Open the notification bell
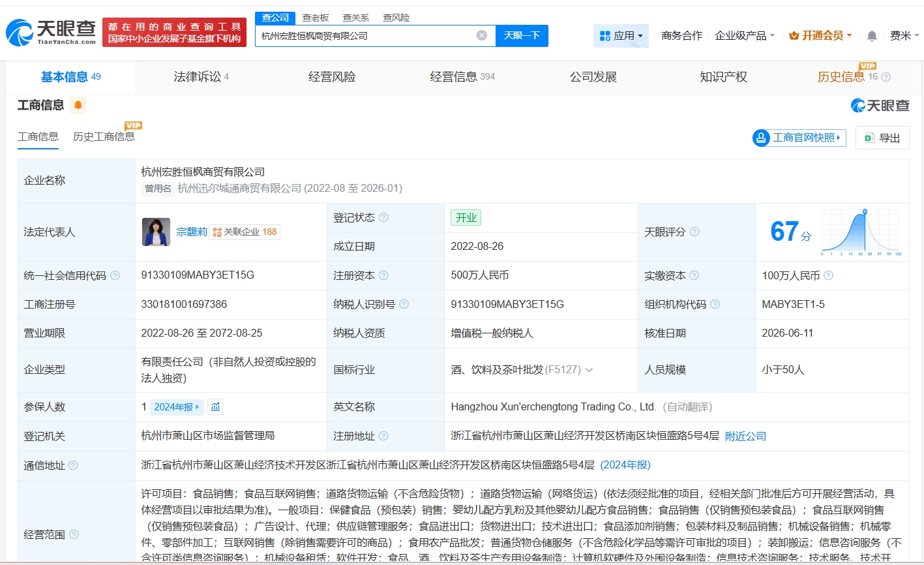 point(872,36)
